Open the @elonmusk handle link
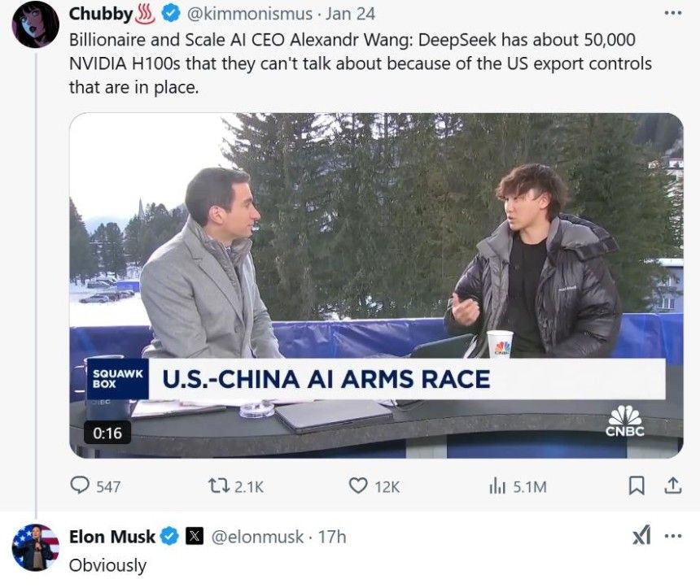 [x=258, y=537]
